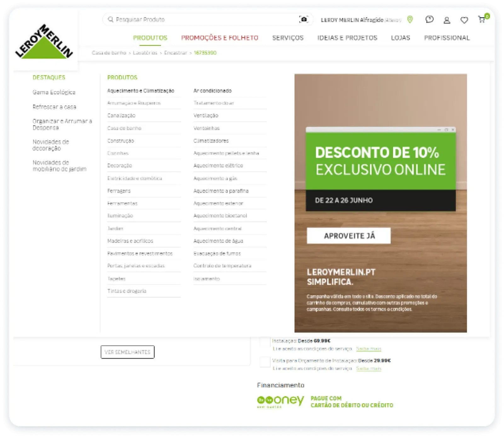This screenshot has height=437, width=504.
Task: Open PROMOÇÕES E FOLHETO menu
Action: click(x=220, y=38)
